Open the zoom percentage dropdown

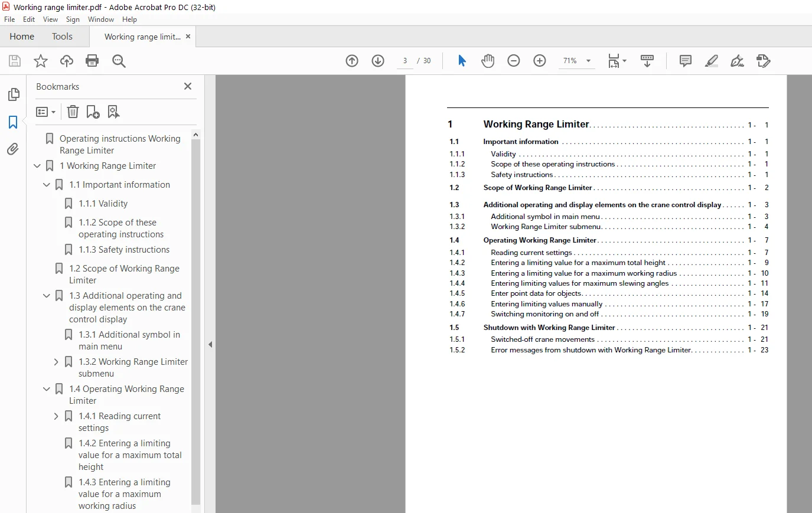(x=588, y=61)
